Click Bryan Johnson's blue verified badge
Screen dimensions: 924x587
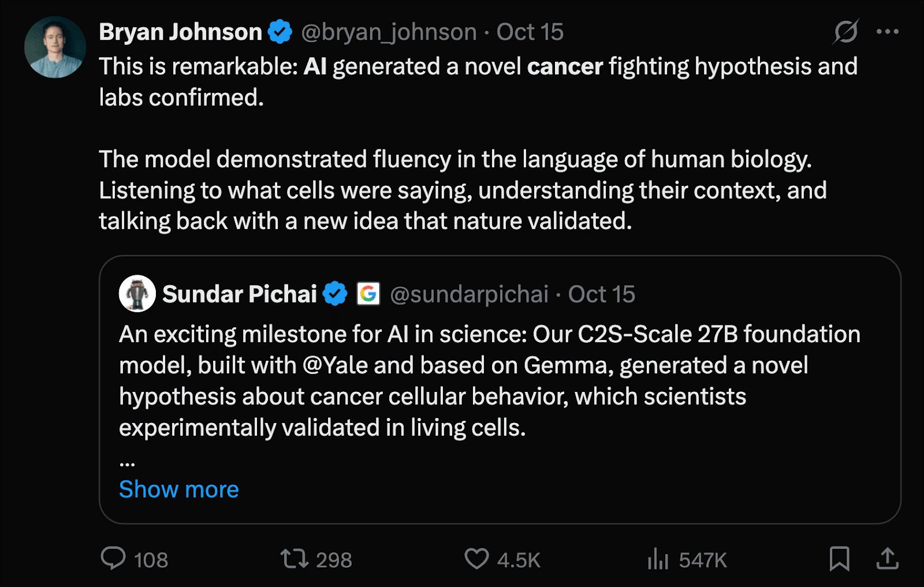[281, 32]
